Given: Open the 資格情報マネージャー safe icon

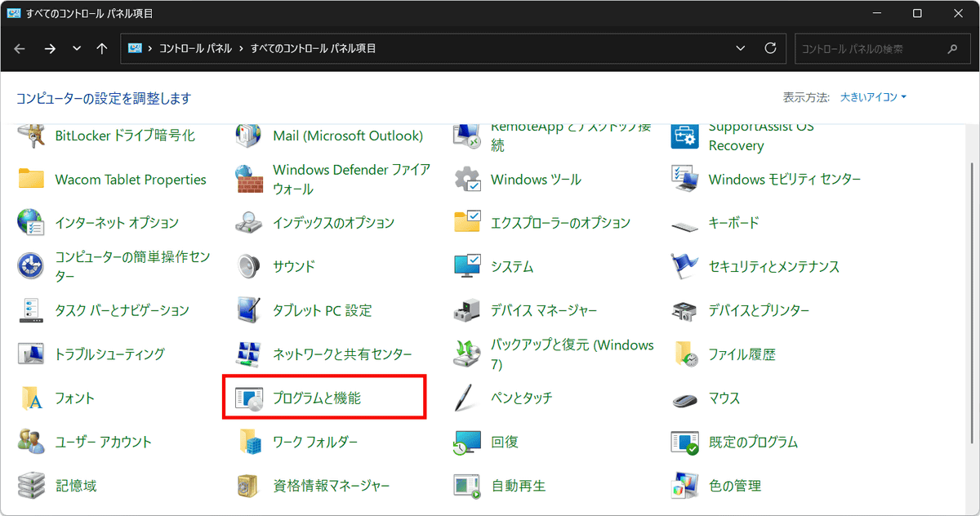Looking at the screenshot, I should (248, 486).
